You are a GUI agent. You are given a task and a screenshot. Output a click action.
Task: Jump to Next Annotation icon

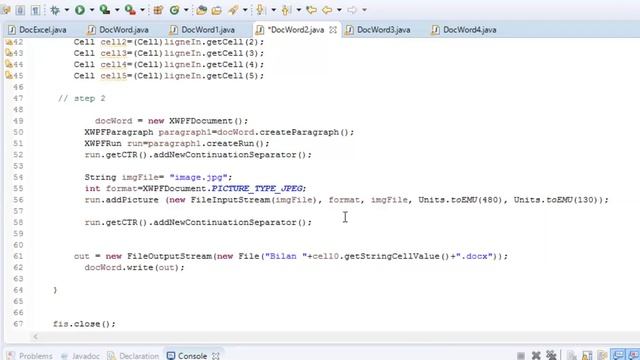pos(260,10)
